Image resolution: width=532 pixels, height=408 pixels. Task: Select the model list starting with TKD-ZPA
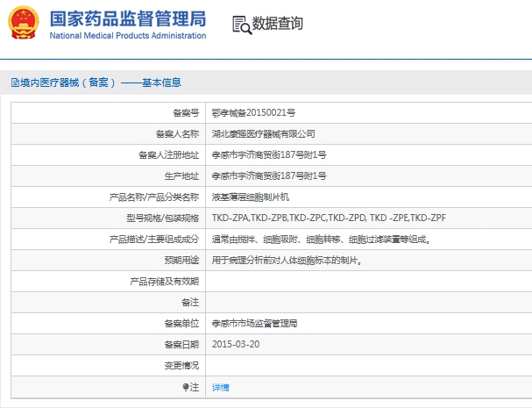point(329,218)
